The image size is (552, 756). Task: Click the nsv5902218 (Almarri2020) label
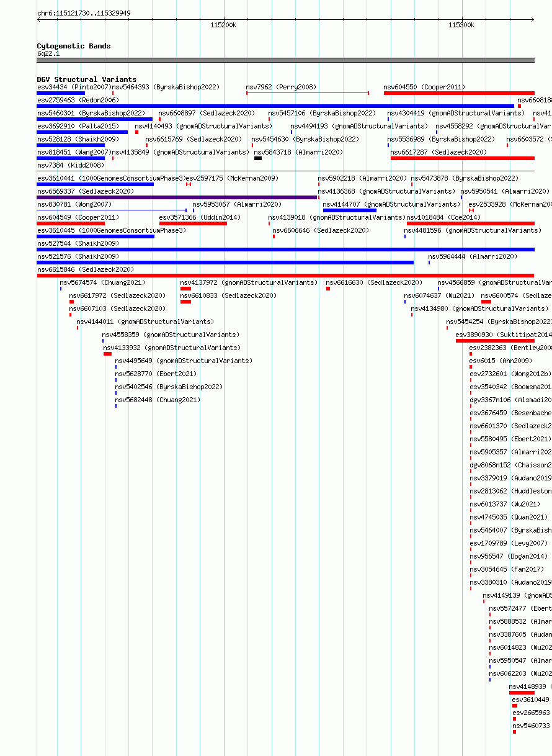[x=362, y=179]
